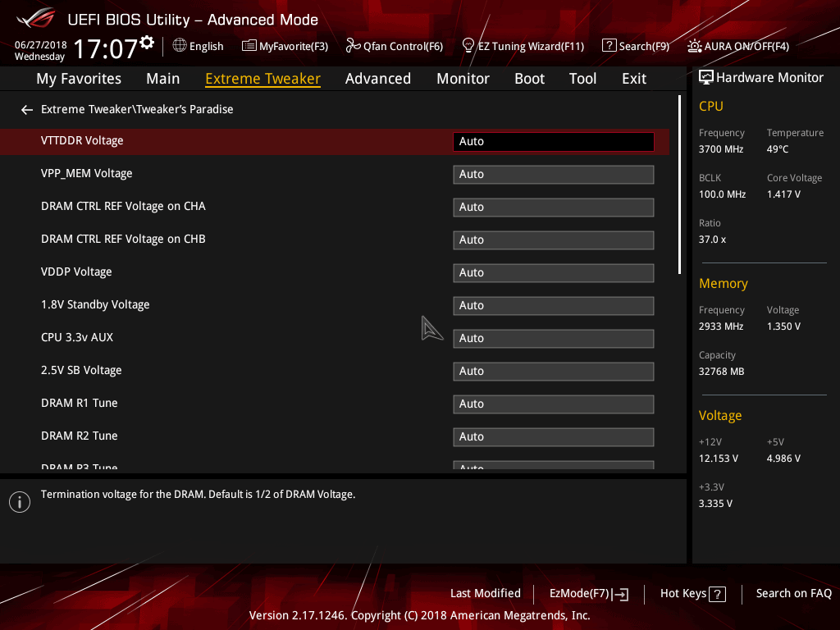Select DRAM R1 Tune label

point(80,403)
